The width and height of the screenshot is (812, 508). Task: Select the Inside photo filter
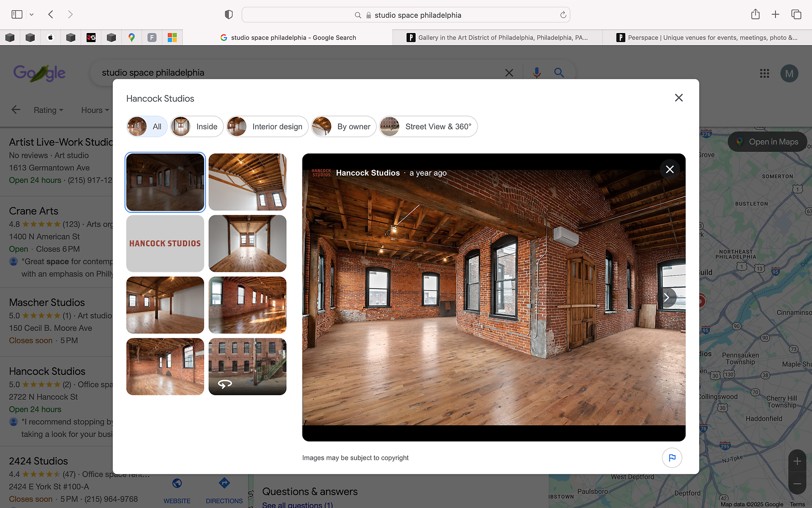tap(197, 126)
